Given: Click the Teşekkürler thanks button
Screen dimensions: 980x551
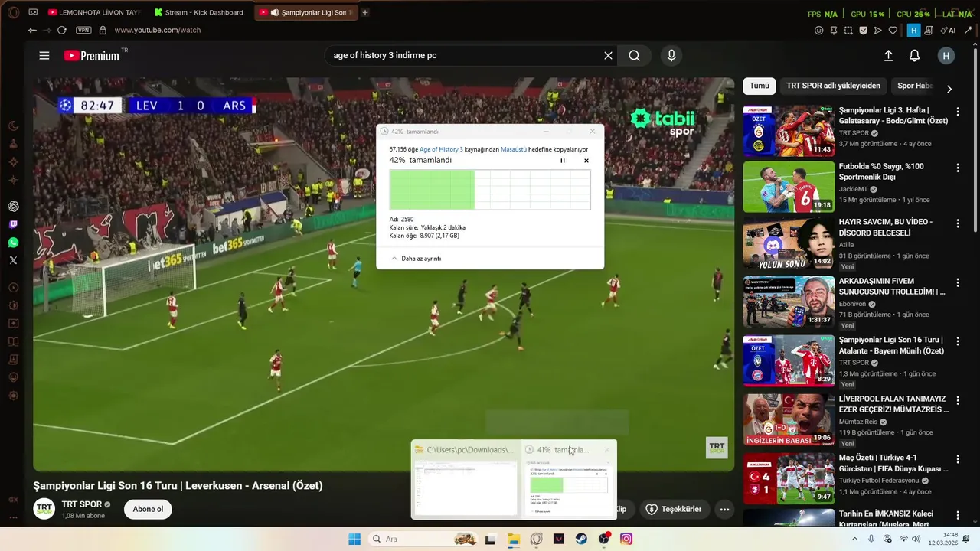Looking at the screenshot, I should tap(673, 509).
